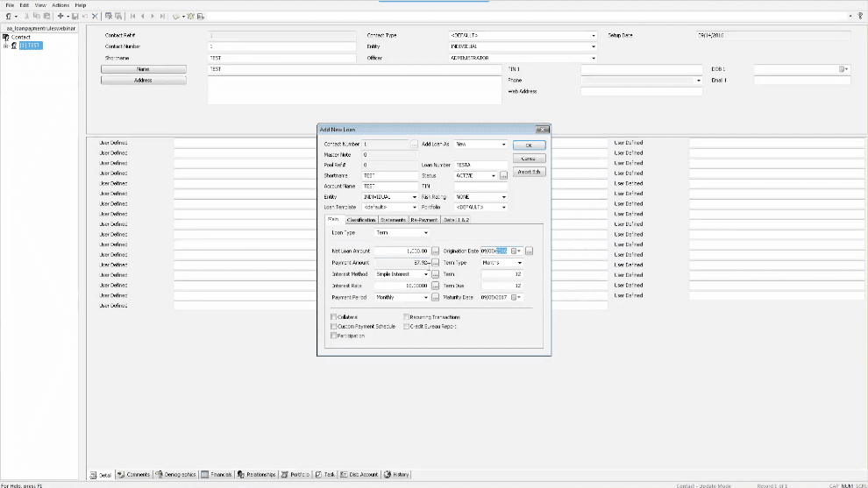Click the Add plus toolbar icon
Viewport: 868px width, 488px height.
click(60, 16)
